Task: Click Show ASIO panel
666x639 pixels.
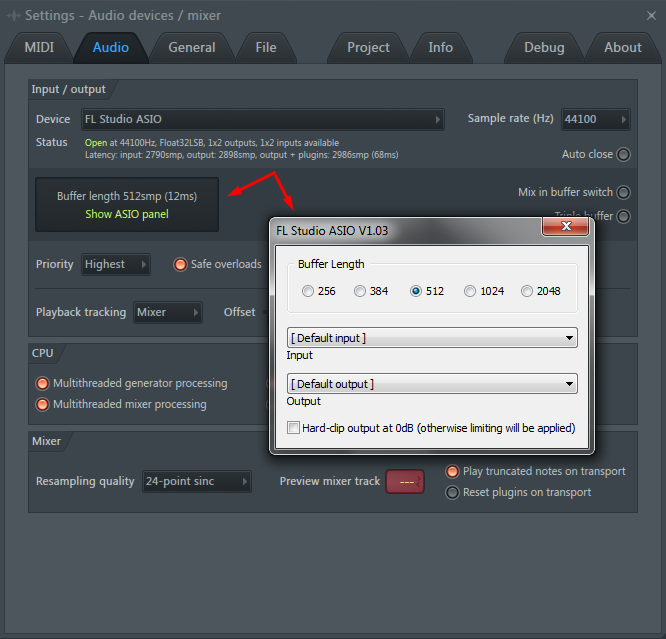Action: tap(127, 214)
